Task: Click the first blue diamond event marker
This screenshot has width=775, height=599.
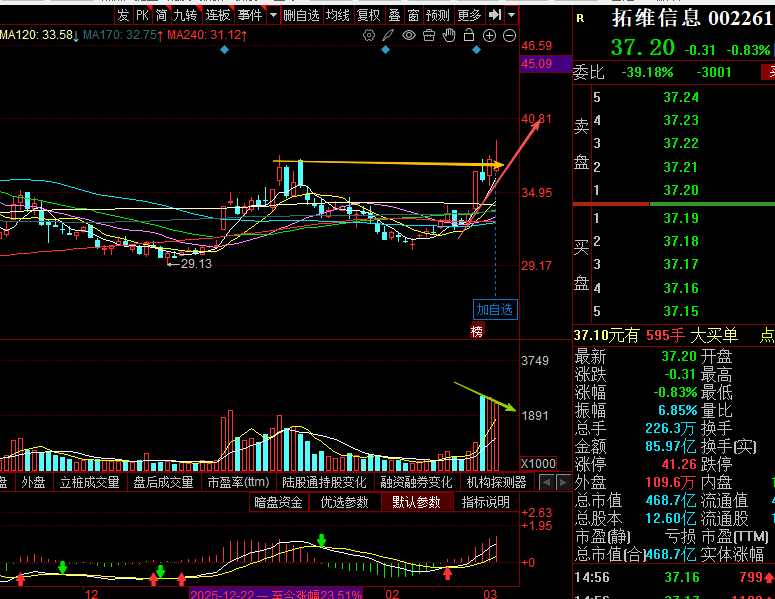Action: click(224, 49)
